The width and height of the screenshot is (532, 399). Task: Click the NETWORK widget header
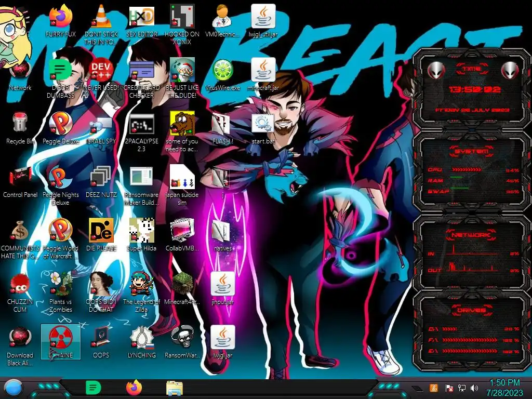point(471,235)
